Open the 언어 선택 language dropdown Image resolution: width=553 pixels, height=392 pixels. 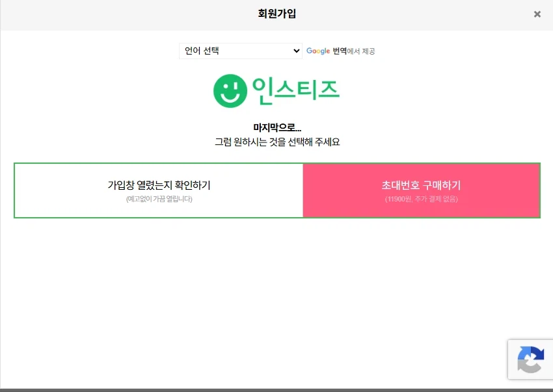coord(241,51)
